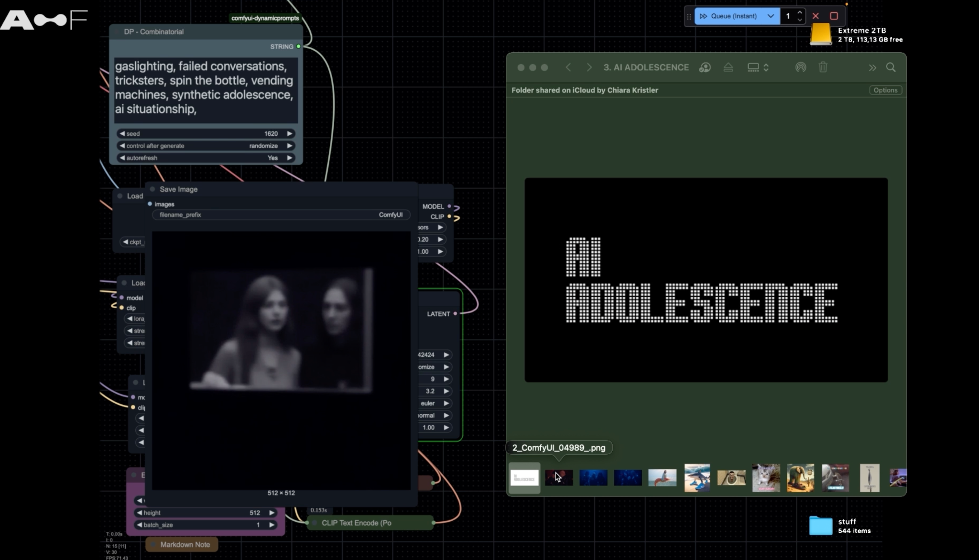Screen dimensions: 979x560
Task: Click the left arrow beside lora
Action: 130,319
